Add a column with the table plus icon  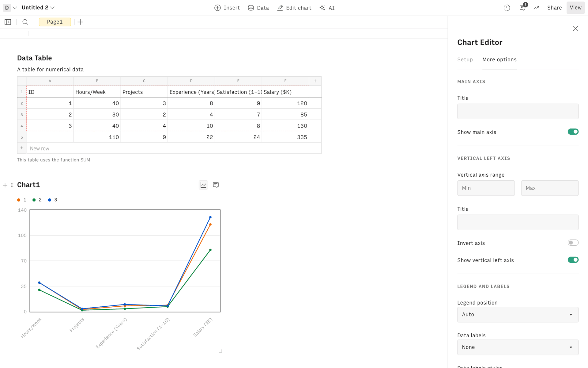[315, 81]
